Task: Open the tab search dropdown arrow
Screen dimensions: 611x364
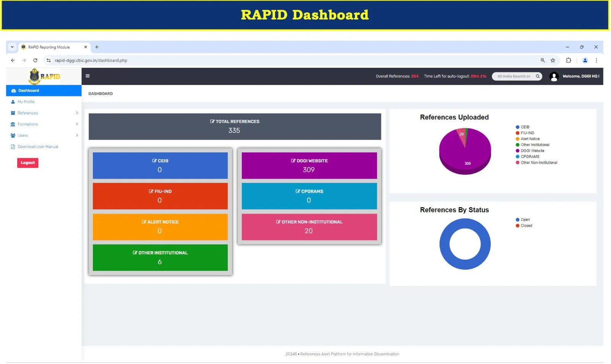Action: 12,47
